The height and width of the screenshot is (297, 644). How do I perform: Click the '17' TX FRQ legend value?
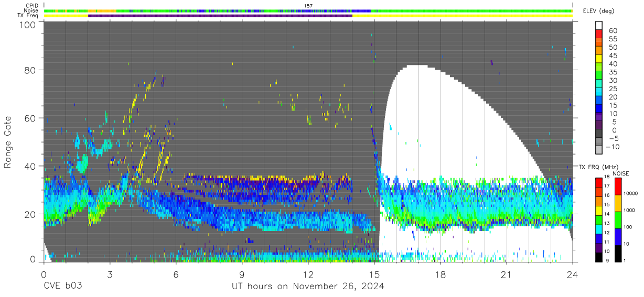coord(607,186)
